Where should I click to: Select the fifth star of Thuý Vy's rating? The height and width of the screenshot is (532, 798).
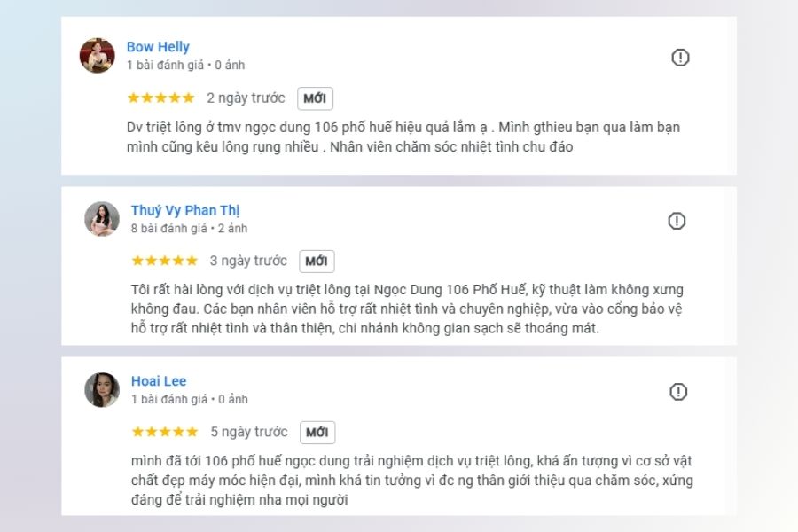(x=190, y=261)
